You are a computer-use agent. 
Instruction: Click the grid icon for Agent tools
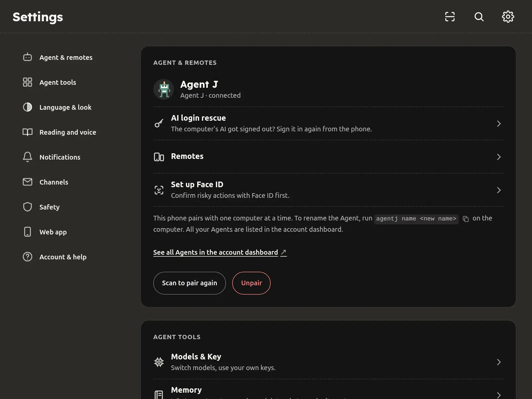pyautogui.click(x=28, y=82)
